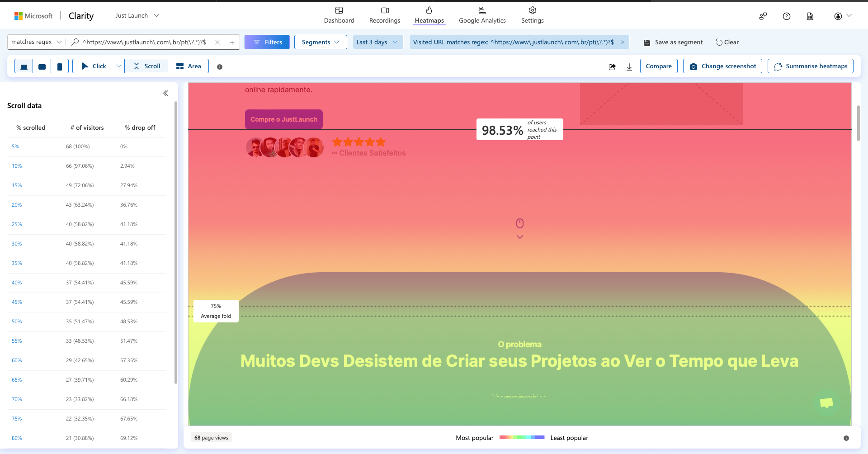Clear the URL regex input text
Screen dimensions: 868x454
tap(217, 42)
